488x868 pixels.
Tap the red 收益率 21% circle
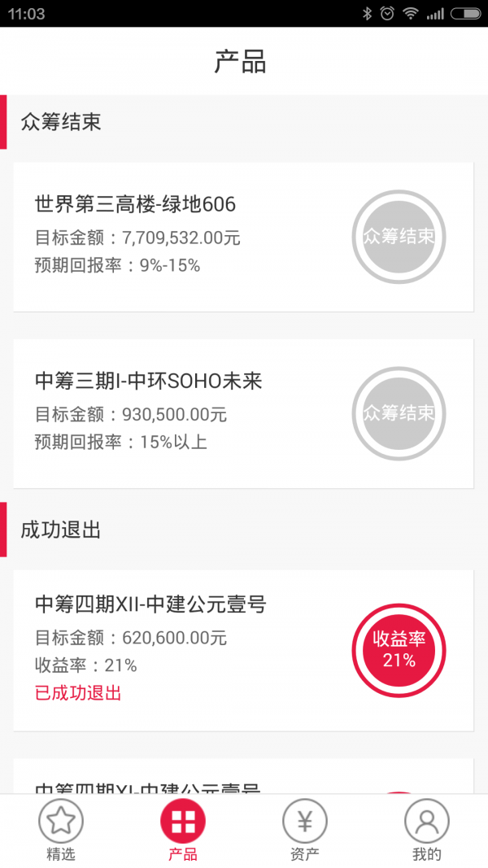click(399, 649)
